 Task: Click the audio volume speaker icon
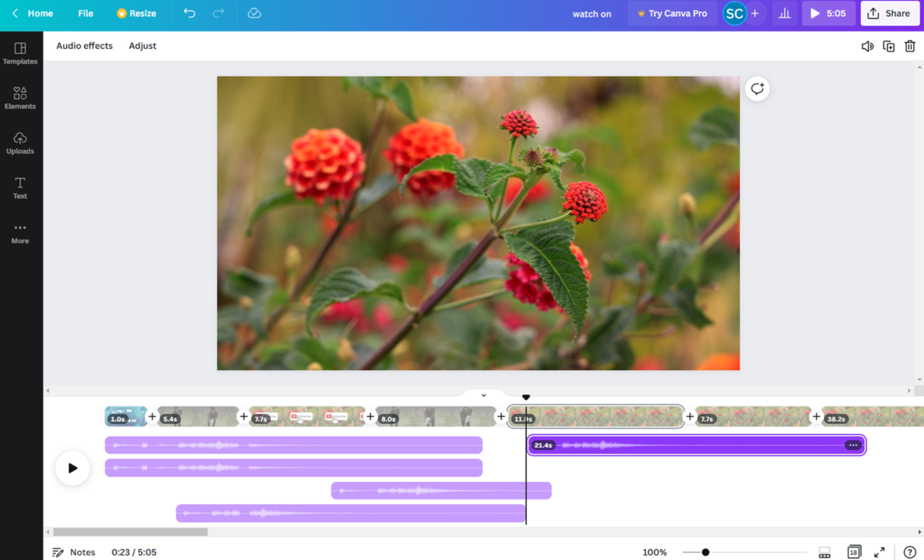pyautogui.click(x=867, y=46)
